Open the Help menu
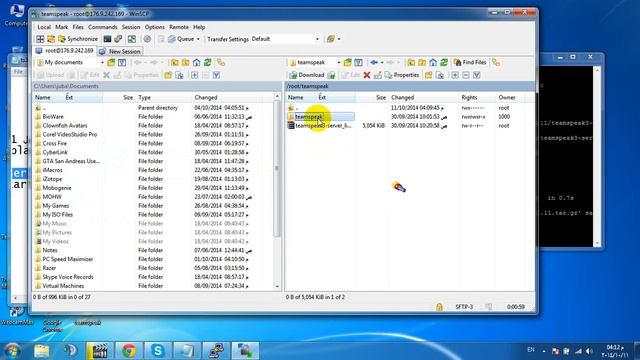This screenshot has width=640, height=360. click(199, 27)
